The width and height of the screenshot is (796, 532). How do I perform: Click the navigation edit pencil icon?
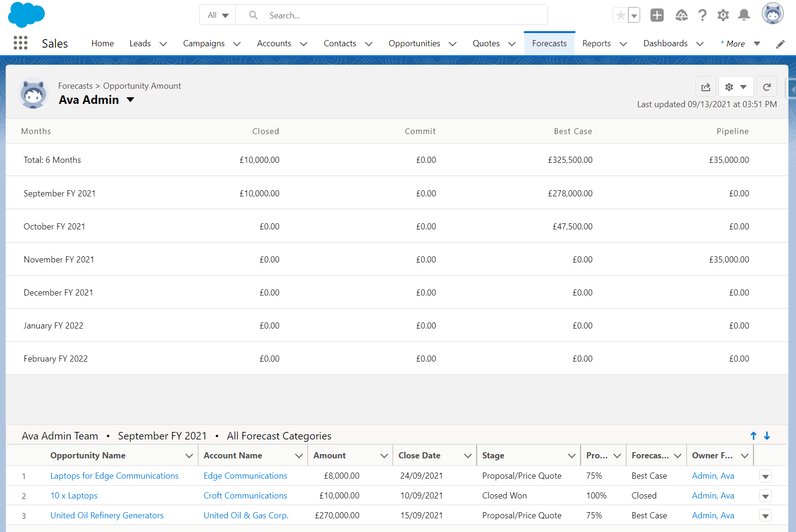pyautogui.click(x=780, y=44)
